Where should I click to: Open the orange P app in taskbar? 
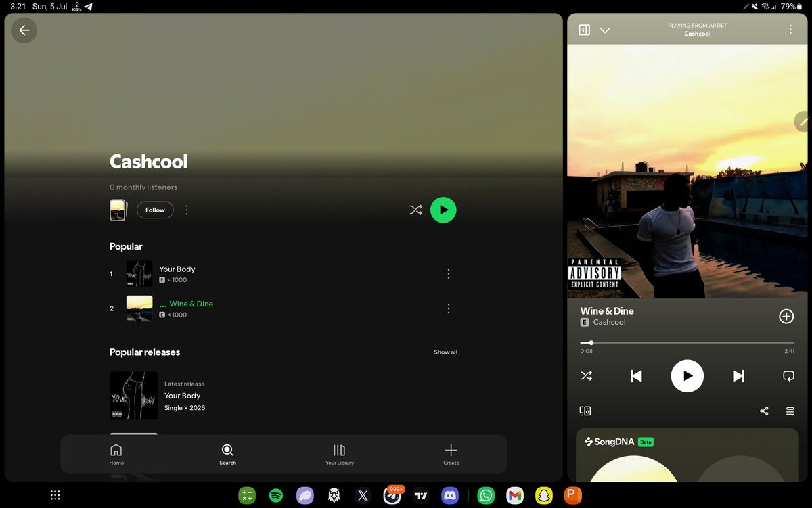pos(573,496)
